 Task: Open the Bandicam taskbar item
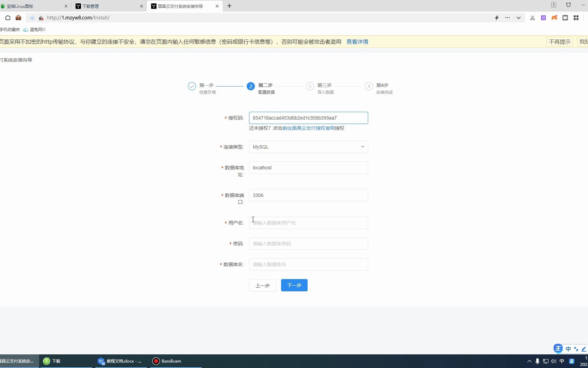coord(176,361)
